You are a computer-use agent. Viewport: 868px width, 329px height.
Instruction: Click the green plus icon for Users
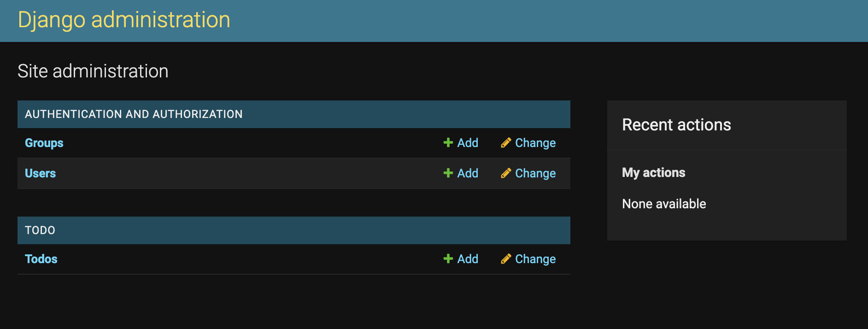448,173
